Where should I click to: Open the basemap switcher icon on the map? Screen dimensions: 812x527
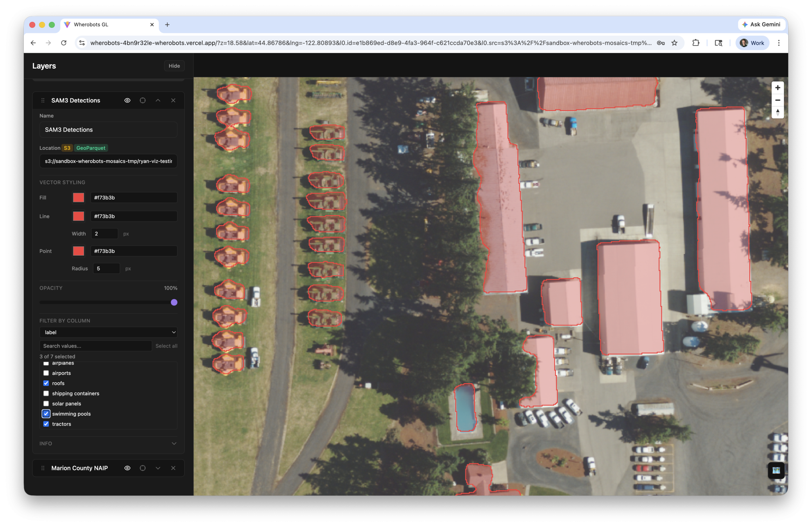(776, 470)
